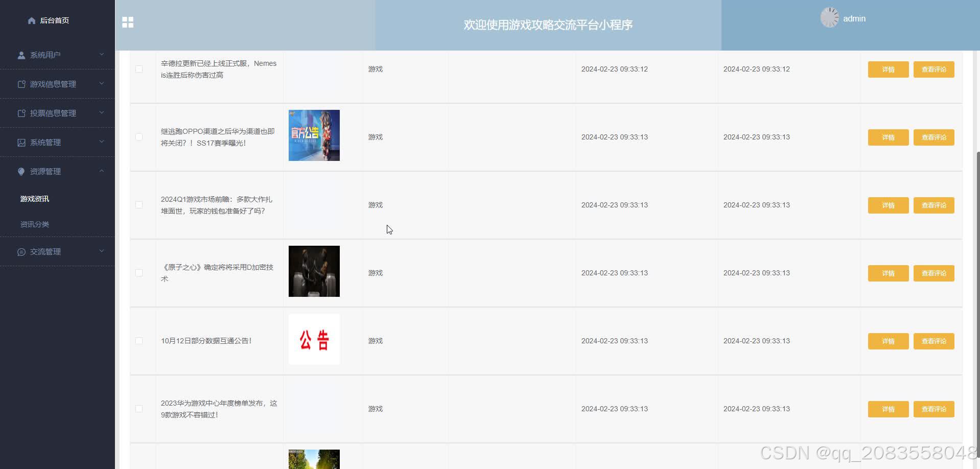Viewport: 980px width, 469px height.
Task: Click title 2024Q1游戏市场前瞻
Action: [x=217, y=205]
